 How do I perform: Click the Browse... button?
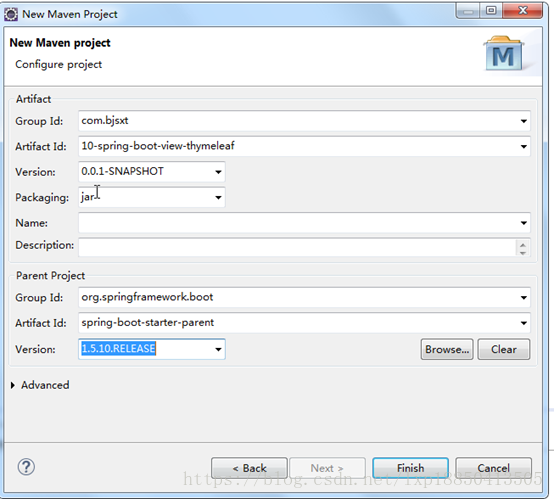[x=447, y=349]
